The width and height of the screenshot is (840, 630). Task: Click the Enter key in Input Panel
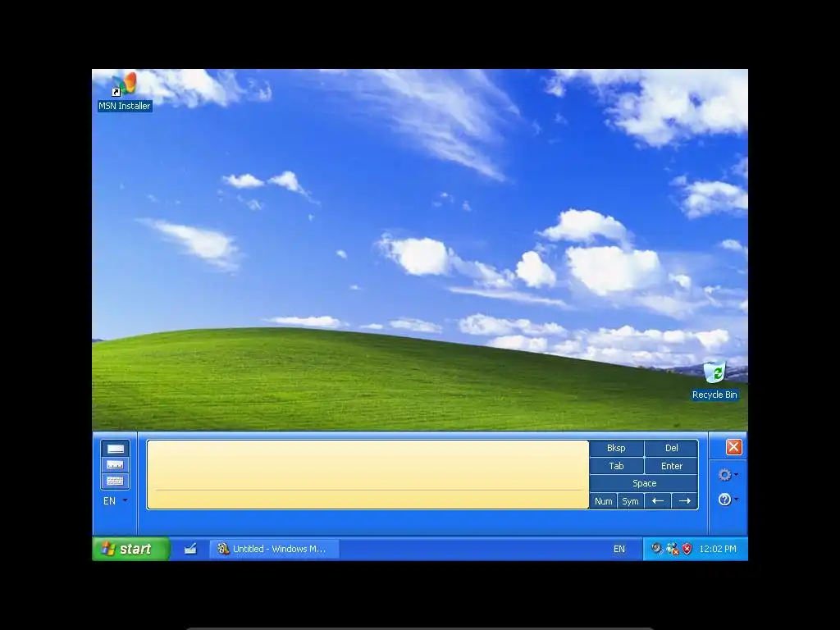click(x=671, y=466)
